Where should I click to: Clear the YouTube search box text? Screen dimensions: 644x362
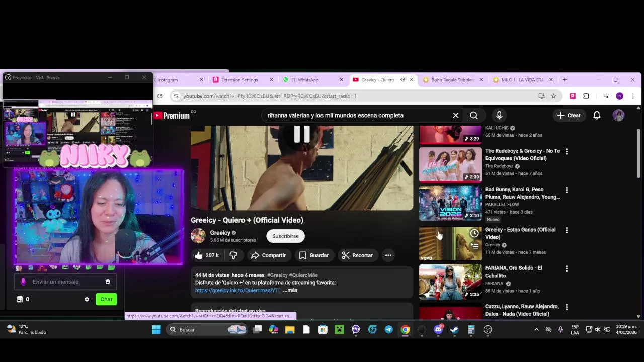(x=456, y=115)
